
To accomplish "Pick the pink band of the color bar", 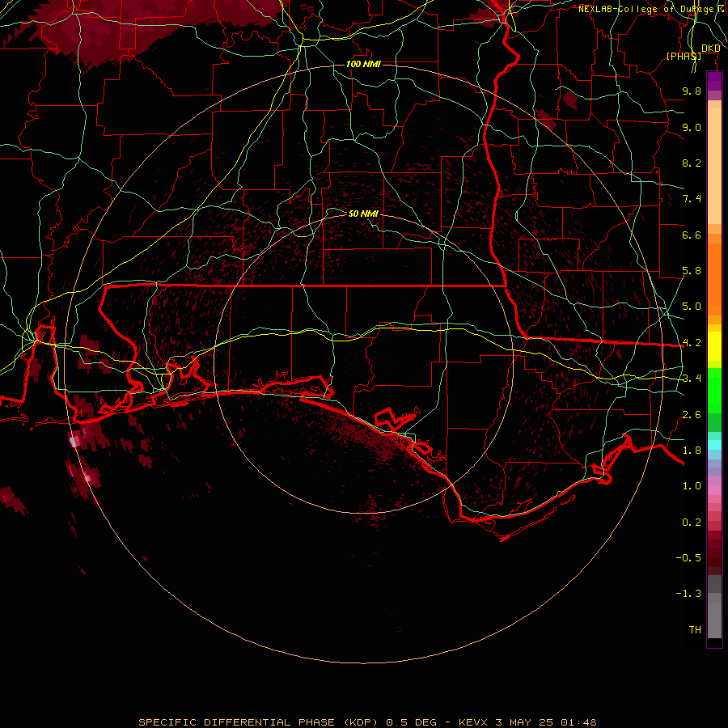I will point(714,490).
